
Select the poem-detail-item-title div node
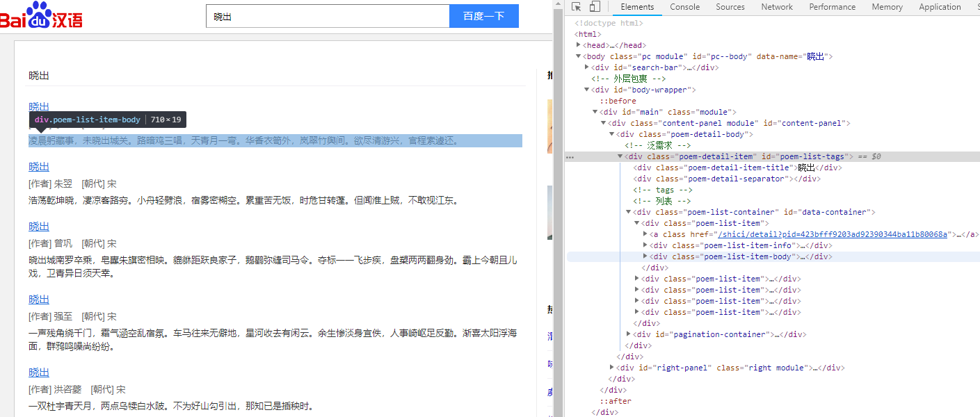737,167
